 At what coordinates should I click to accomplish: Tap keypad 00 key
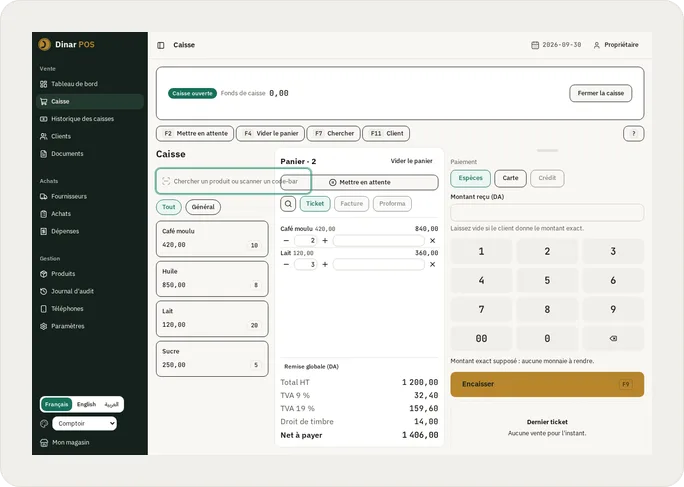tap(481, 339)
